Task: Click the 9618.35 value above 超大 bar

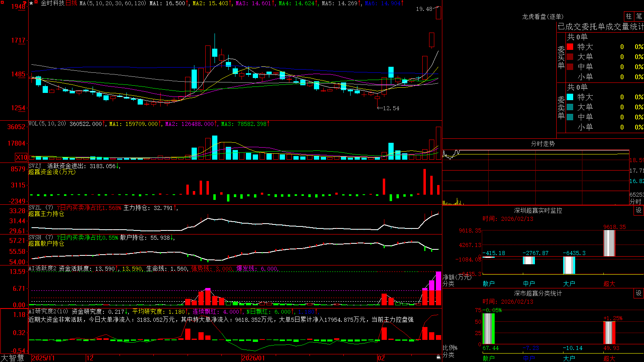Action: (615, 227)
